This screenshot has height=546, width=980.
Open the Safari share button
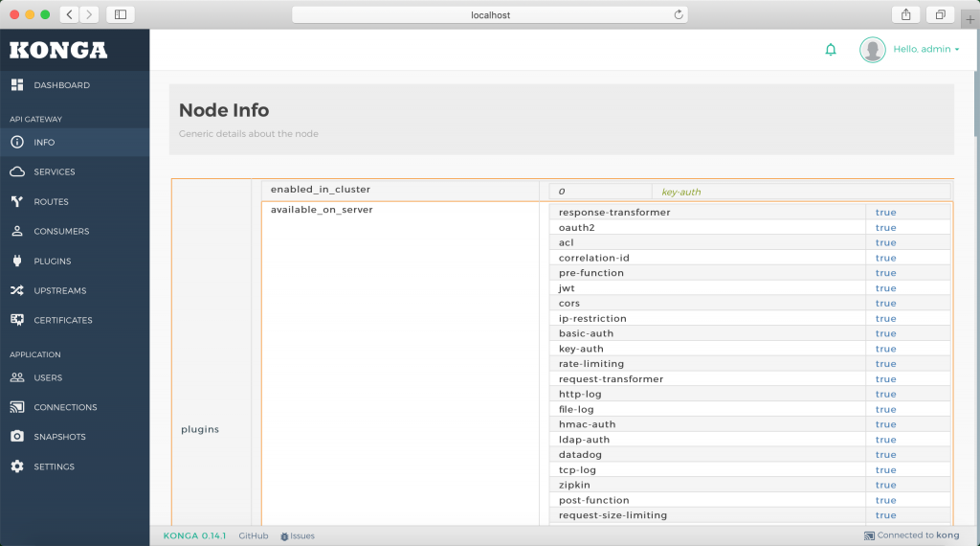point(905,14)
